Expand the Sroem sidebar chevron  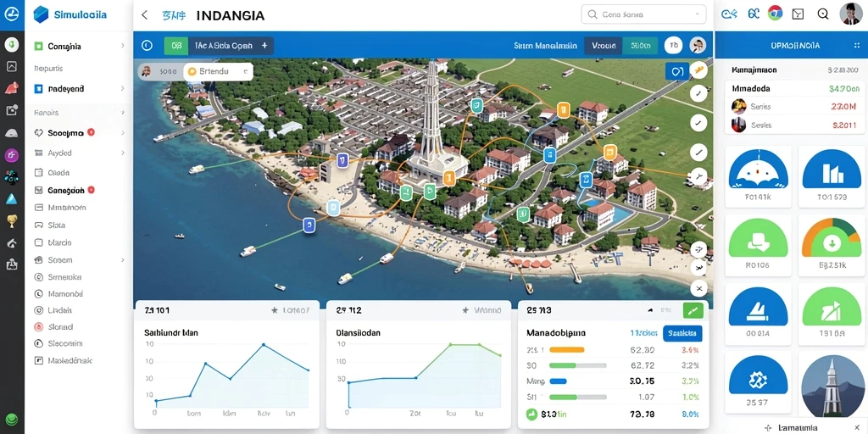[122, 259]
